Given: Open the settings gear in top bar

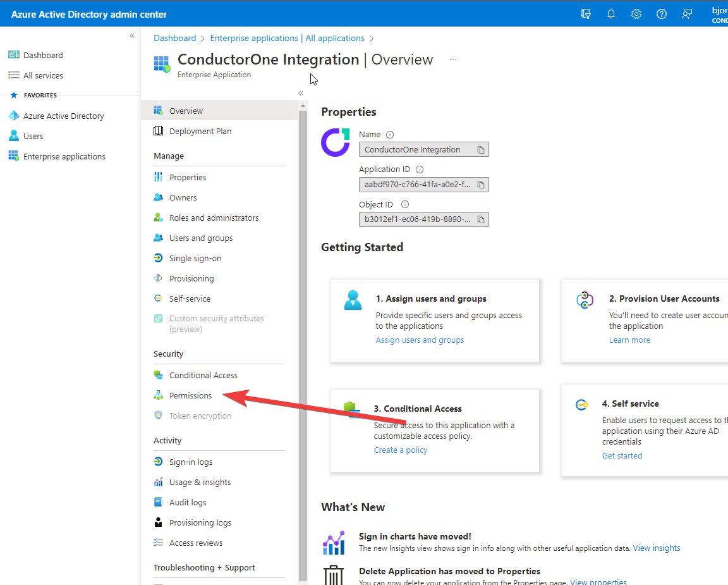Looking at the screenshot, I should coord(636,13).
